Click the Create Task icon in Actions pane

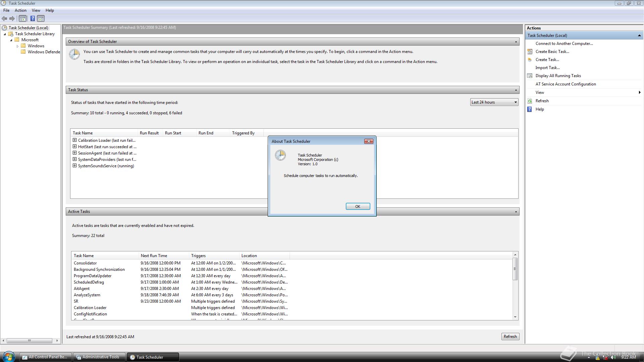coord(530,60)
